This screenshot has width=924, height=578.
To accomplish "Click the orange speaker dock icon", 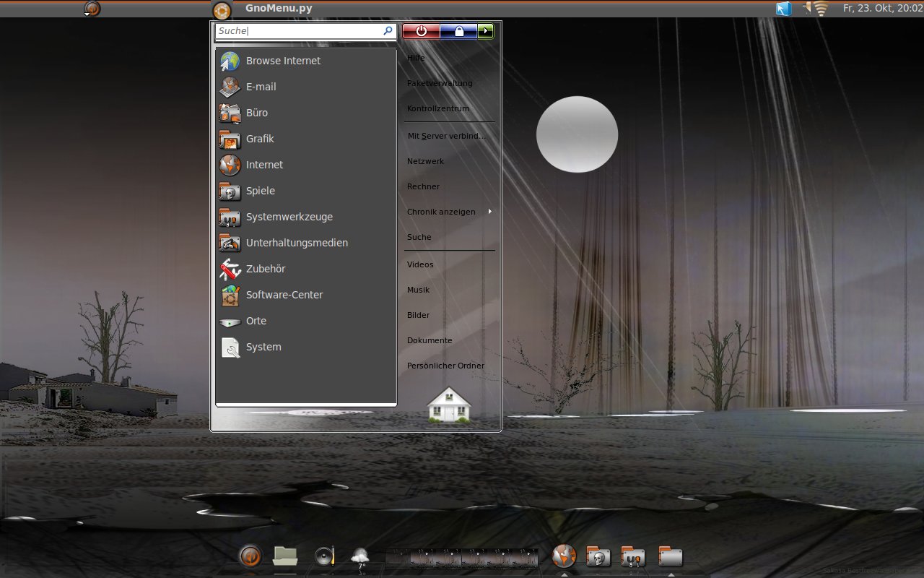I will coord(250,556).
